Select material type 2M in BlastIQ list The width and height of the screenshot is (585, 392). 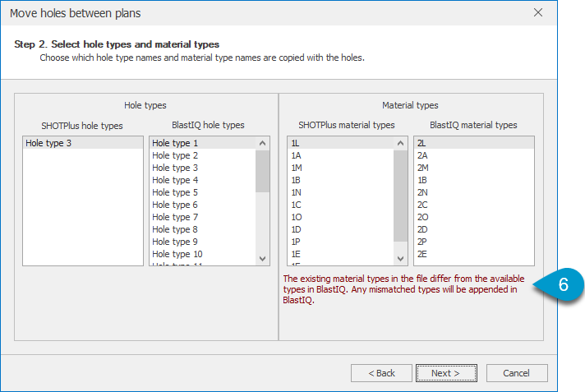[x=474, y=168]
